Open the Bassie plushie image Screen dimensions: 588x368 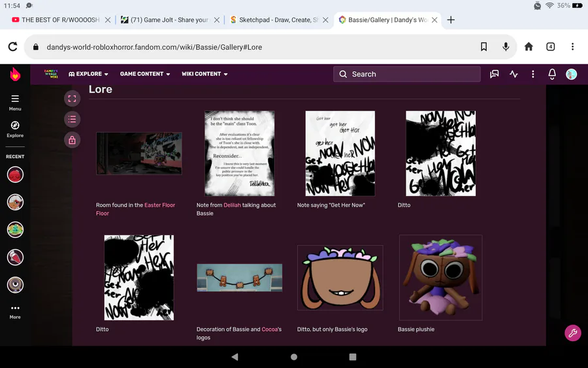tap(440, 278)
